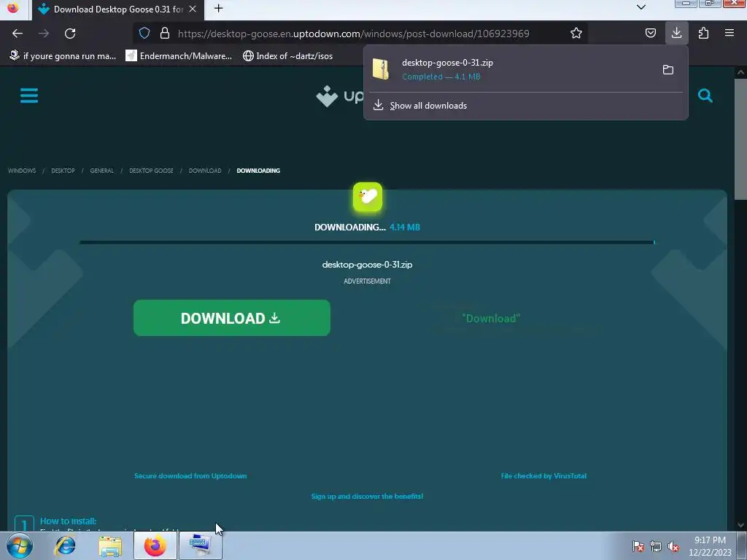Screen dimensions: 747x560
Task: Launch Internet Explorer from taskbar
Action: pyautogui.click(x=65, y=545)
